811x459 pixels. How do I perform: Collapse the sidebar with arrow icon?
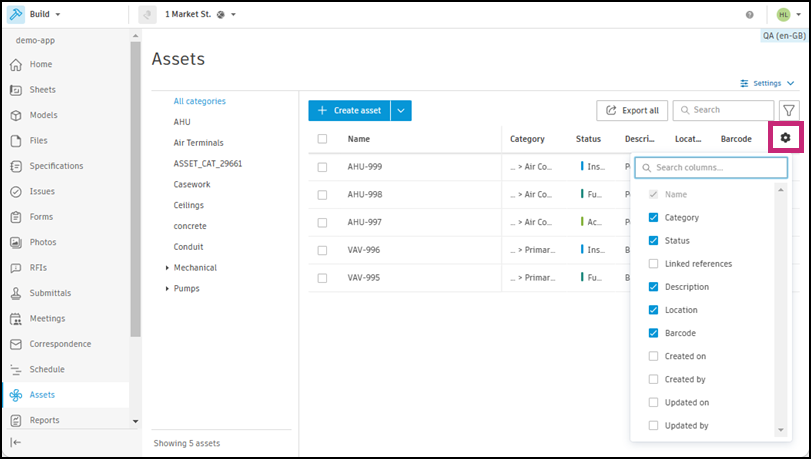click(x=16, y=442)
